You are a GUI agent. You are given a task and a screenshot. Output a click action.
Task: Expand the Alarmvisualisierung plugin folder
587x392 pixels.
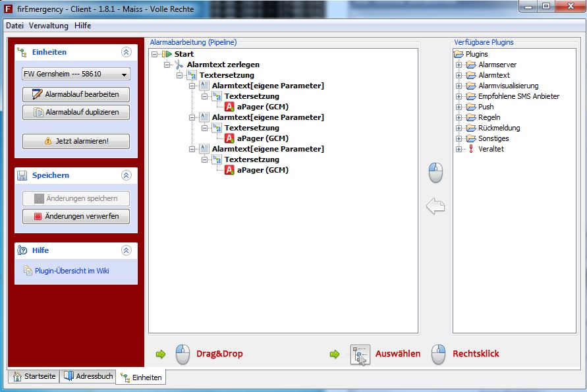point(459,86)
